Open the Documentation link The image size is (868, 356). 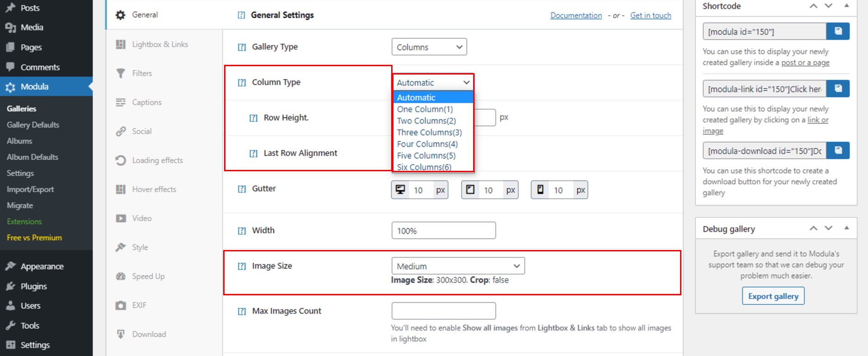tap(575, 15)
